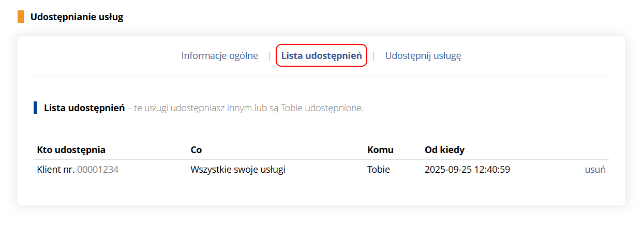The width and height of the screenshot is (644, 225).
Task: Click the Udostępnianie usług page heading
Action: pyautogui.click(x=77, y=17)
